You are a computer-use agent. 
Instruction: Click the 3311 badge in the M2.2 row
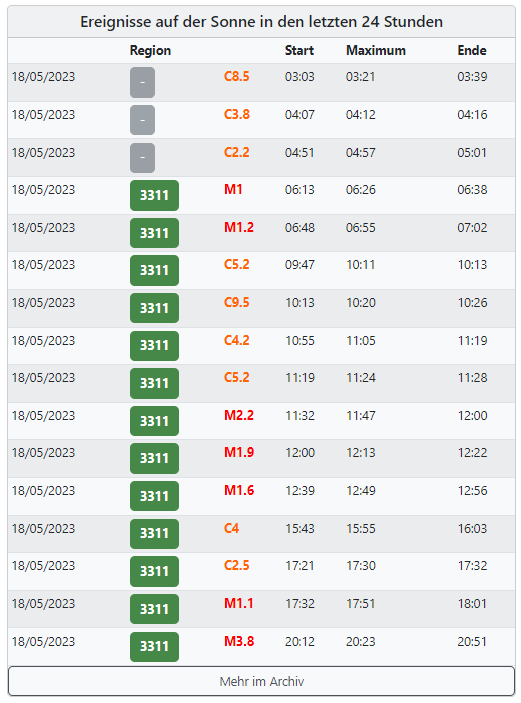154,421
